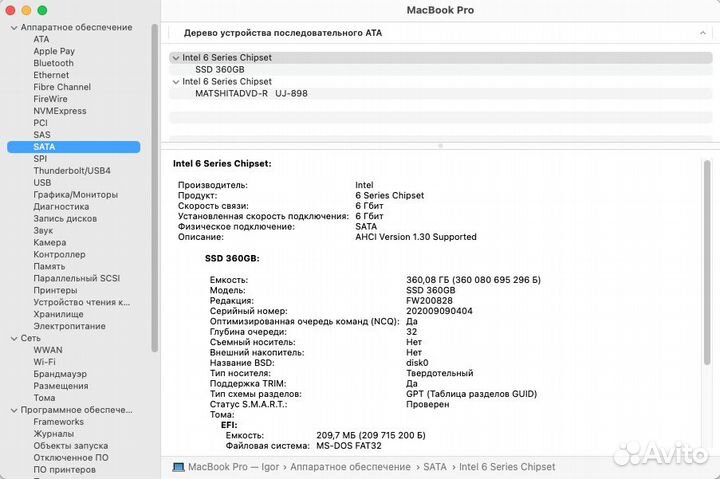720x479 pixels.
Task: Click Аппаратное обеспечение in path bar
Action: pos(350,467)
